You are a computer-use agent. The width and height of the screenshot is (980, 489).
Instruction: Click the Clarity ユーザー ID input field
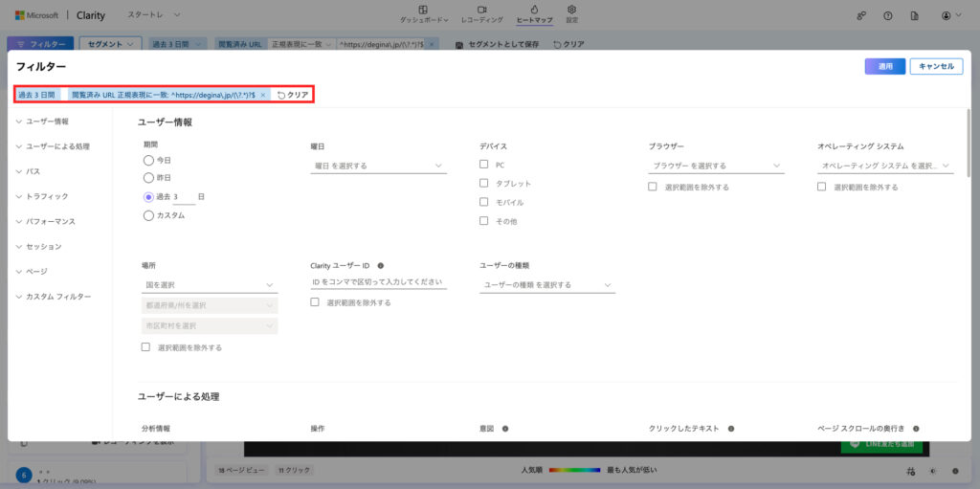(378, 282)
